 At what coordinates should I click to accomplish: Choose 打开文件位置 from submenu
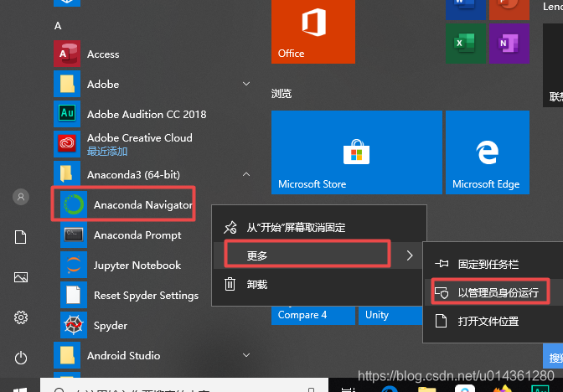[x=493, y=321]
